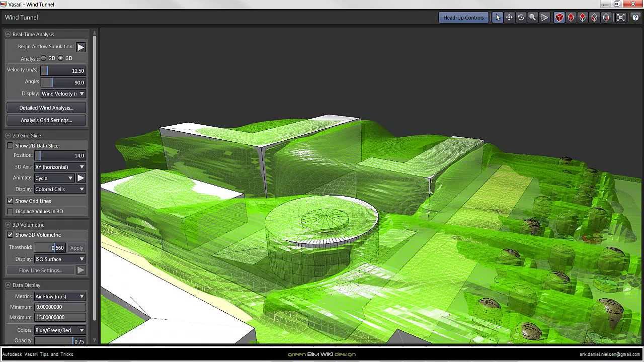Click the Minimum value input field
Image resolution: width=644 pixels, height=362 pixels.
click(60, 307)
